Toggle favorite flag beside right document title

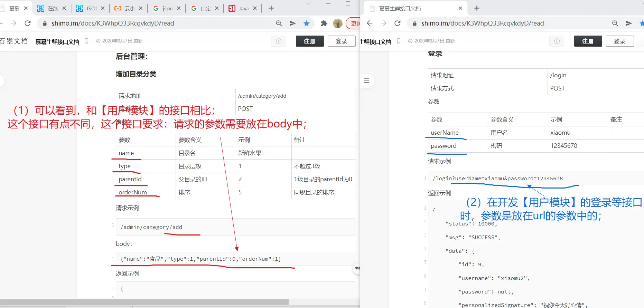click(399, 41)
